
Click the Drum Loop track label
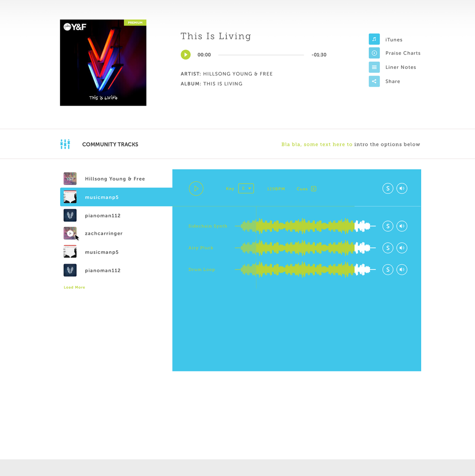click(x=201, y=269)
